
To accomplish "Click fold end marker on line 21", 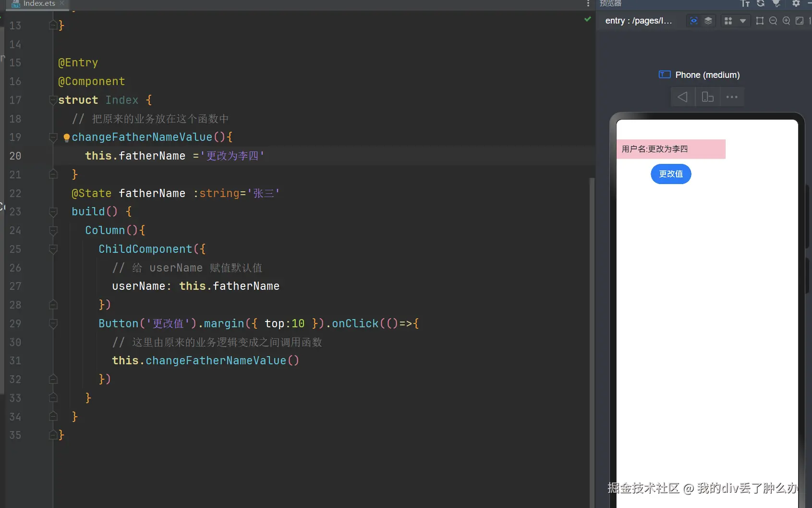I will [53, 174].
